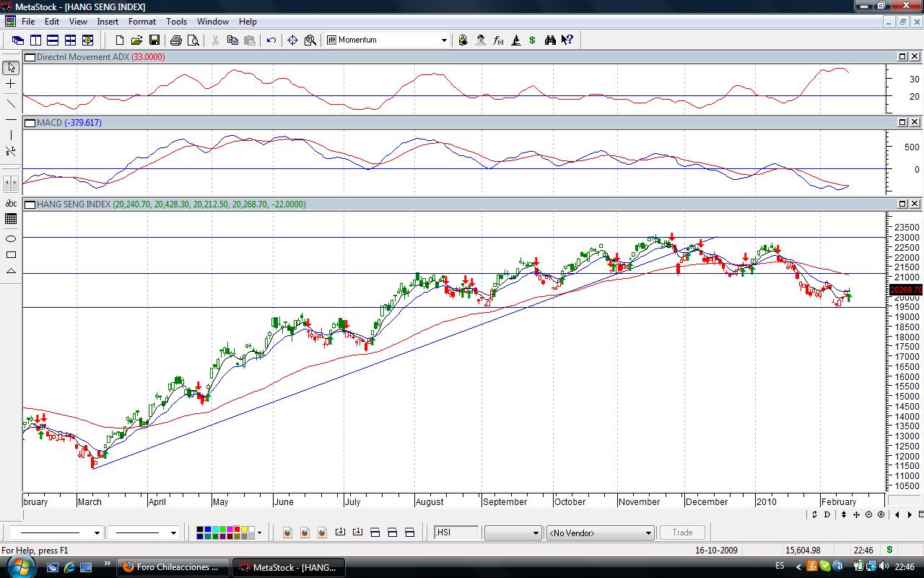Click the HSI symbol input field
Image resolution: width=924 pixels, height=578 pixels.
pos(456,532)
